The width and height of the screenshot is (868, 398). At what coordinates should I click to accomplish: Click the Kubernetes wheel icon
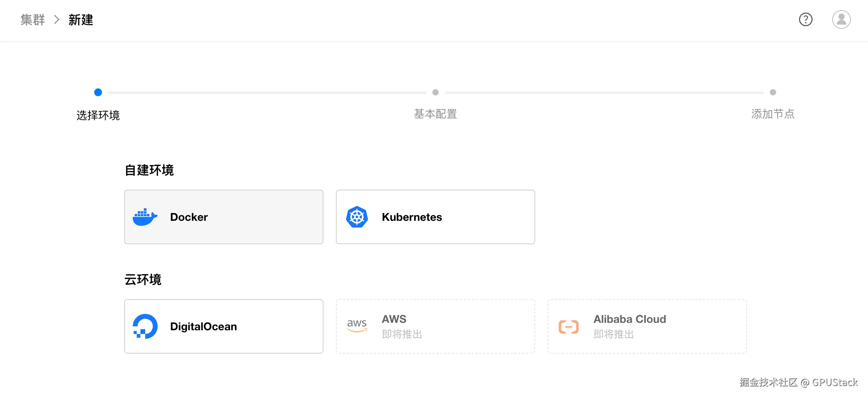tap(357, 217)
